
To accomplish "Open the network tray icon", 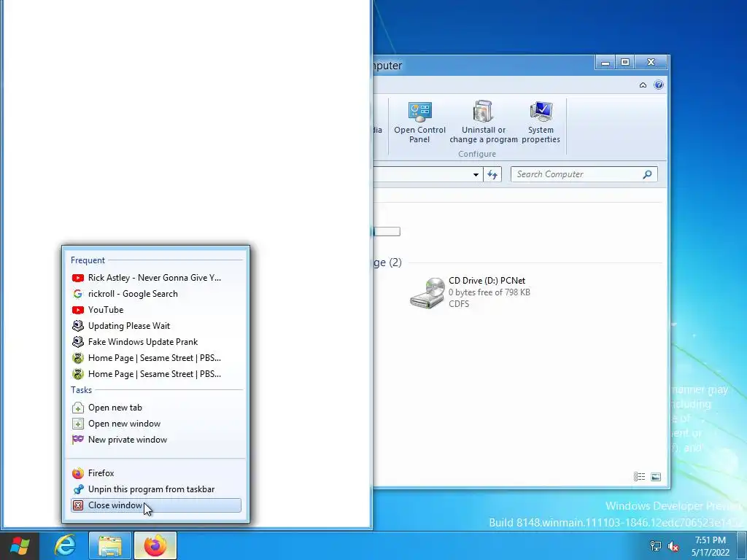I will pos(656,546).
